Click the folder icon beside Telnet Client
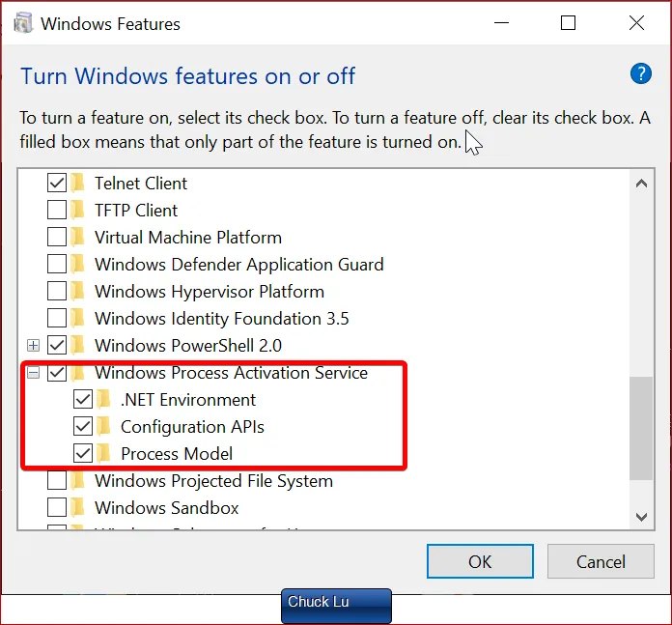Screen dimensions: 672x625 coord(78,184)
